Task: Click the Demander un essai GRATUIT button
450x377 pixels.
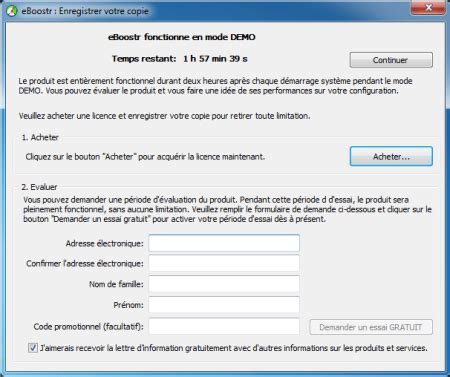Action: (x=371, y=327)
